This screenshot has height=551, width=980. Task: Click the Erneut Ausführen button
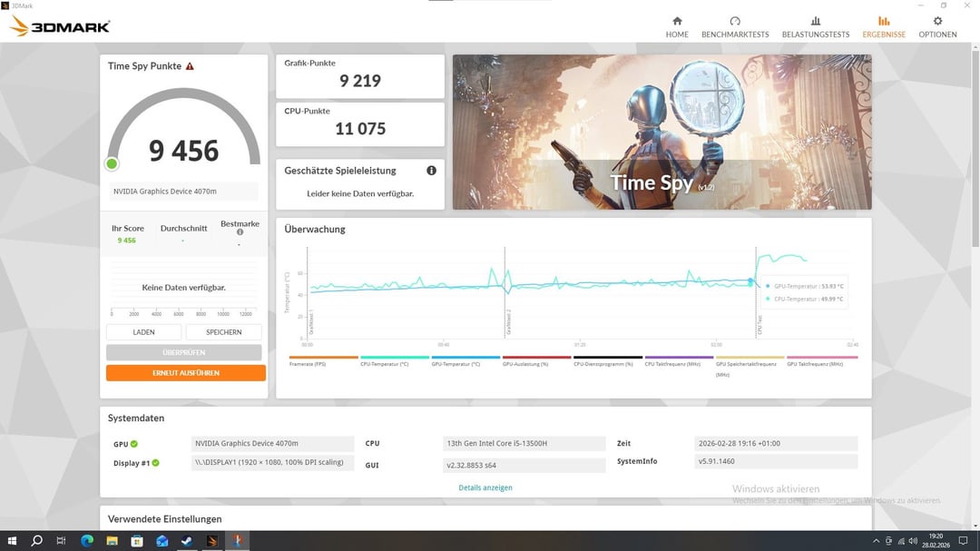coord(185,373)
